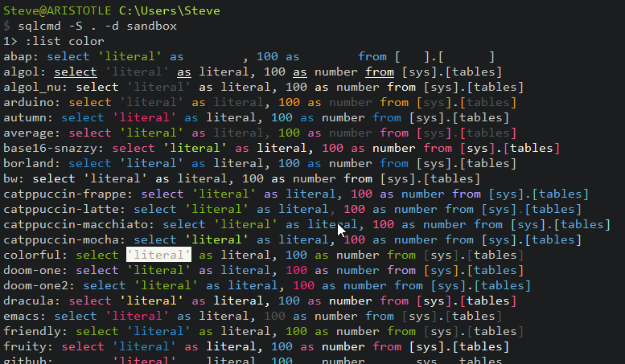This screenshot has height=364, width=625.
Task: Click the highlighted 'literal' string in colorful row
Action: [x=158, y=255]
